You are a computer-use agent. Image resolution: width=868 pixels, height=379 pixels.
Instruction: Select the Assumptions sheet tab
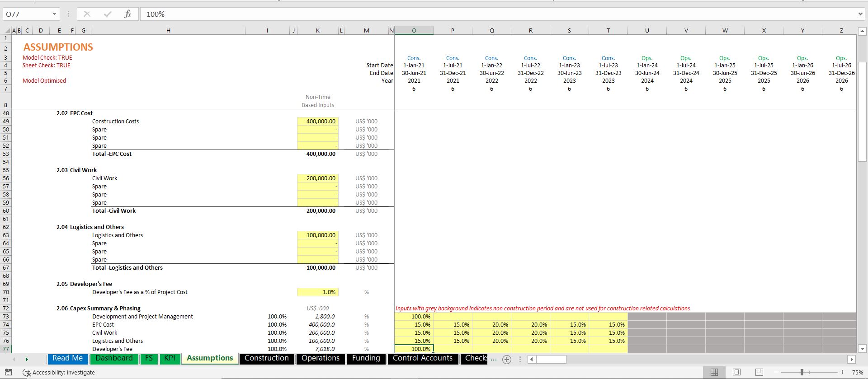click(x=210, y=358)
